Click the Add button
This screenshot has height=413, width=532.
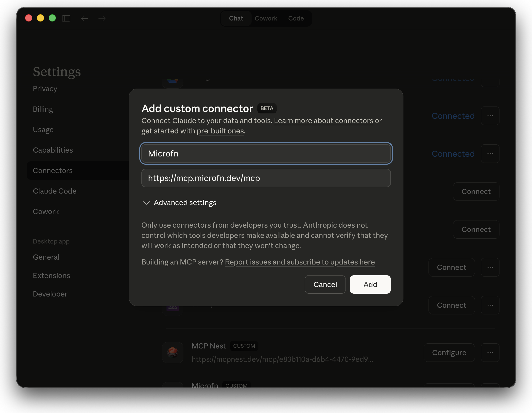point(370,284)
